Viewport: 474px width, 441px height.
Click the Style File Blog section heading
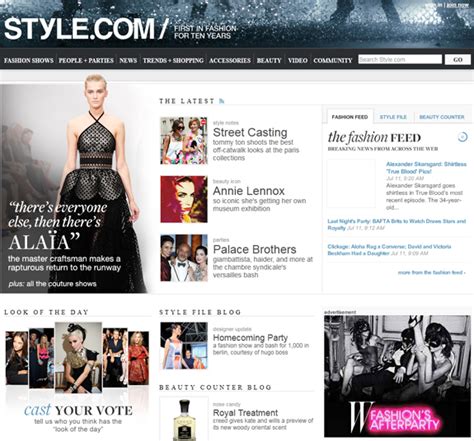click(200, 312)
